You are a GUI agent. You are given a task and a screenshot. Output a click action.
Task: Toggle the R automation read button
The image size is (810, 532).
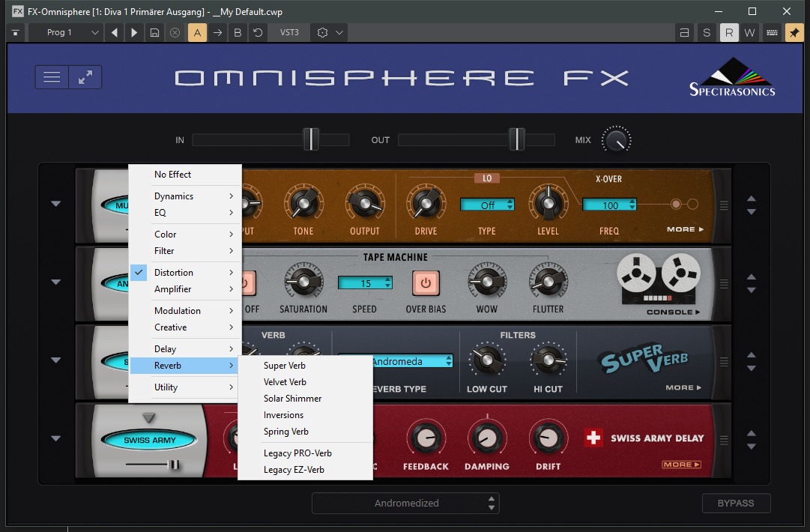728,33
